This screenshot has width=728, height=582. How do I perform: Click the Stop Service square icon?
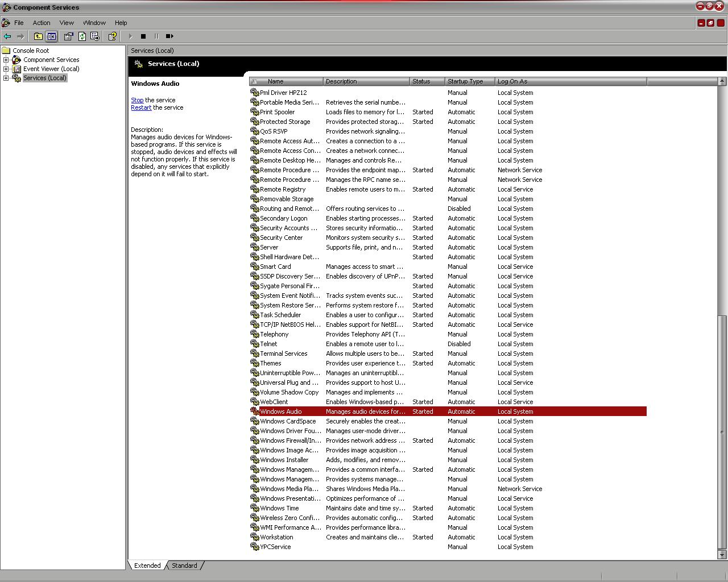(143, 36)
